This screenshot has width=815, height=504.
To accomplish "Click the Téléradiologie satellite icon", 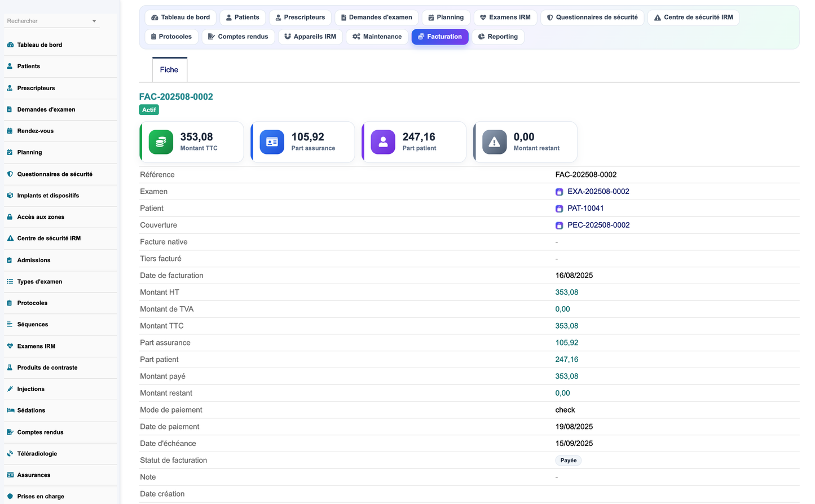I will pos(10,454).
